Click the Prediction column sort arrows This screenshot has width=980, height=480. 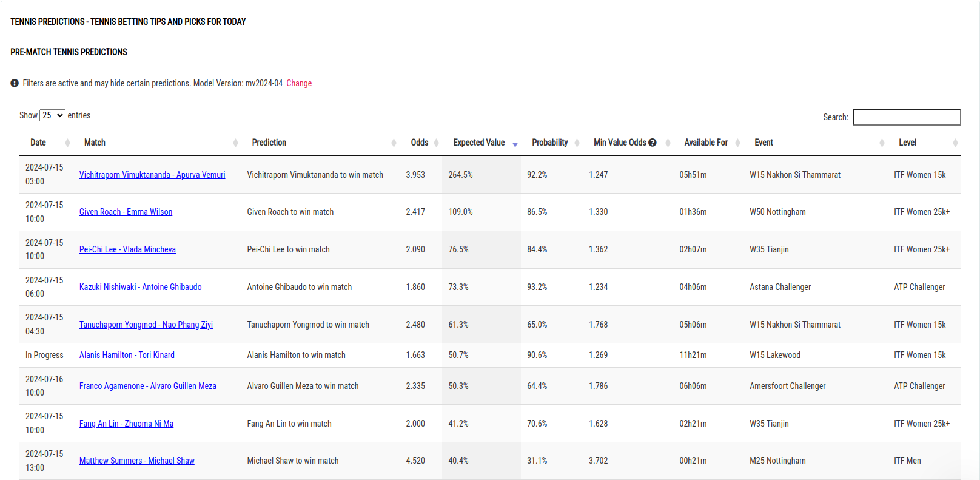[394, 143]
